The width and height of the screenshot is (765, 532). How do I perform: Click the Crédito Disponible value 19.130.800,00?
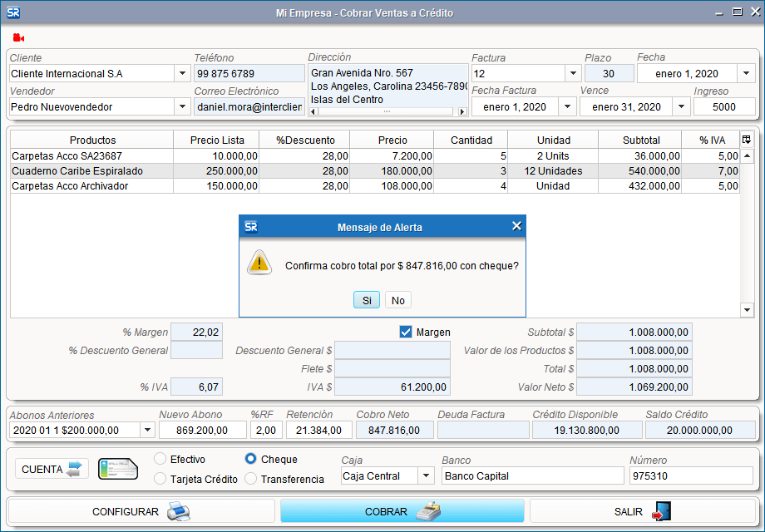point(587,430)
